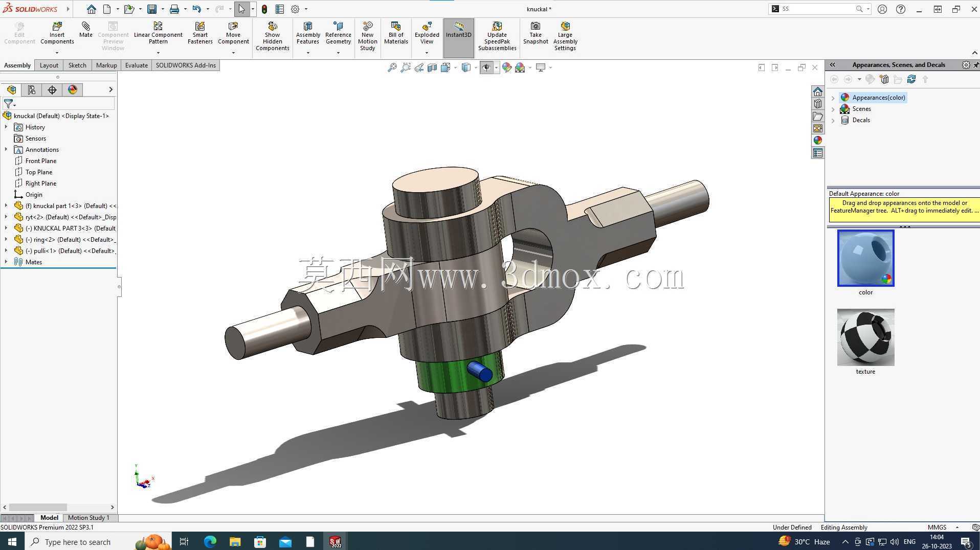This screenshot has height=550, width=980.
Task: Select Top Plane in tree
Action: point(39,172)
